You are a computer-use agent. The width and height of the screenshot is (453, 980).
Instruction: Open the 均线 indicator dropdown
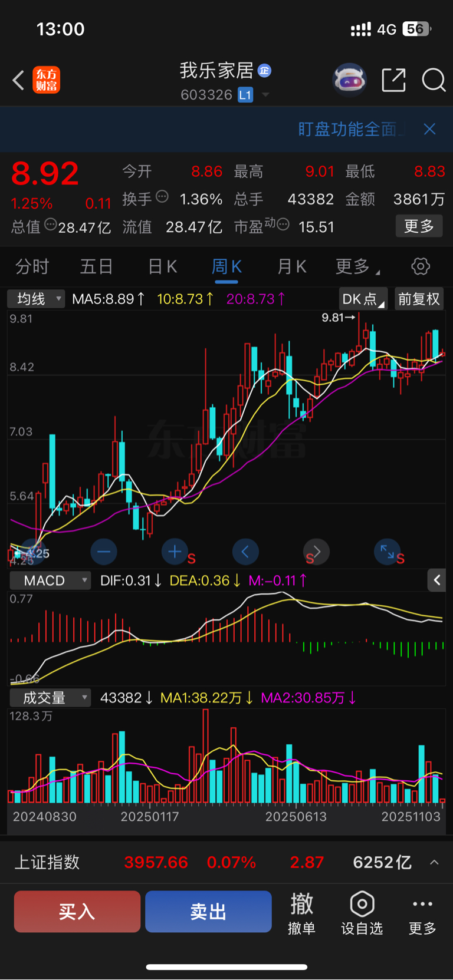coord(36,299)
